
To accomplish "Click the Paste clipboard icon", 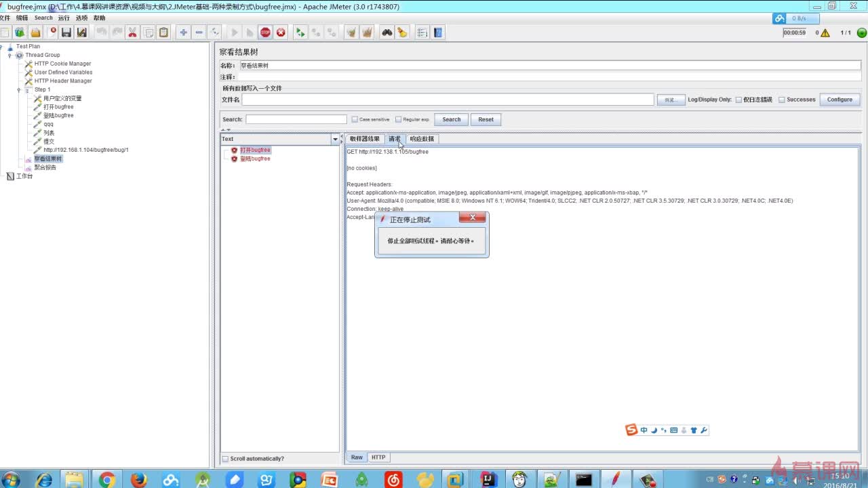I will 163,33.
